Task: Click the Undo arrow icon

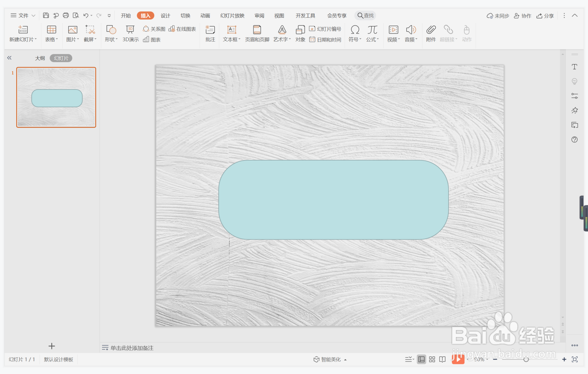Action: [x=86, y=15]
